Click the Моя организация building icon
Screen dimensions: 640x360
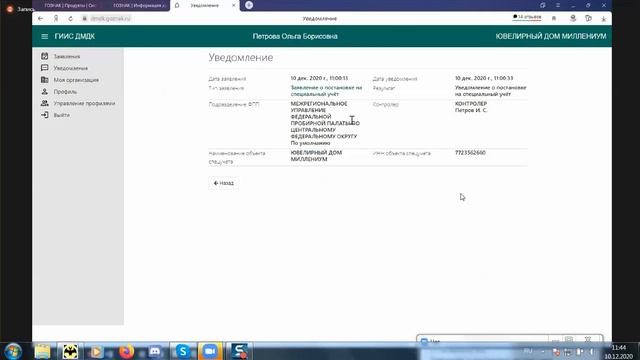[x=44, y=80]
